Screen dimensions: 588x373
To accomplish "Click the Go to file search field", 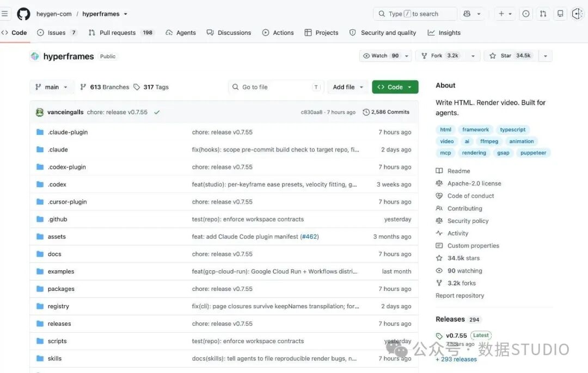I will [x=276, y=87].
